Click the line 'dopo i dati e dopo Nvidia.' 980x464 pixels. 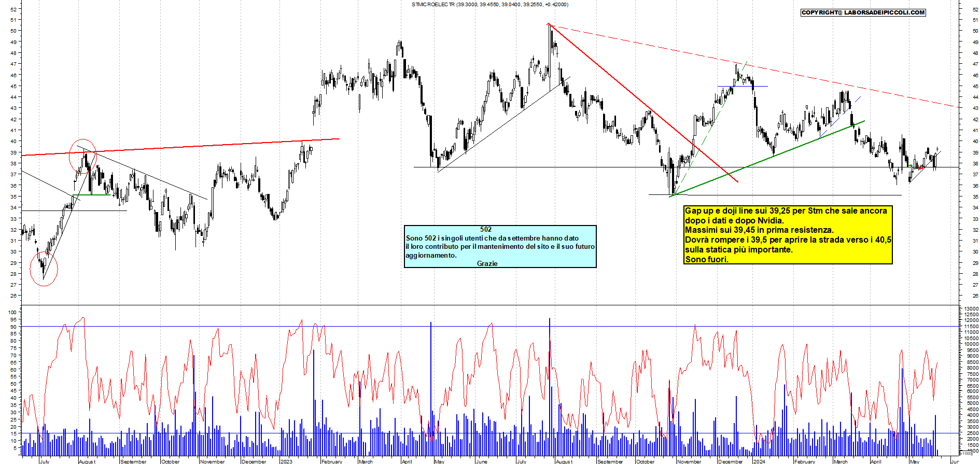tap(734, 221)
